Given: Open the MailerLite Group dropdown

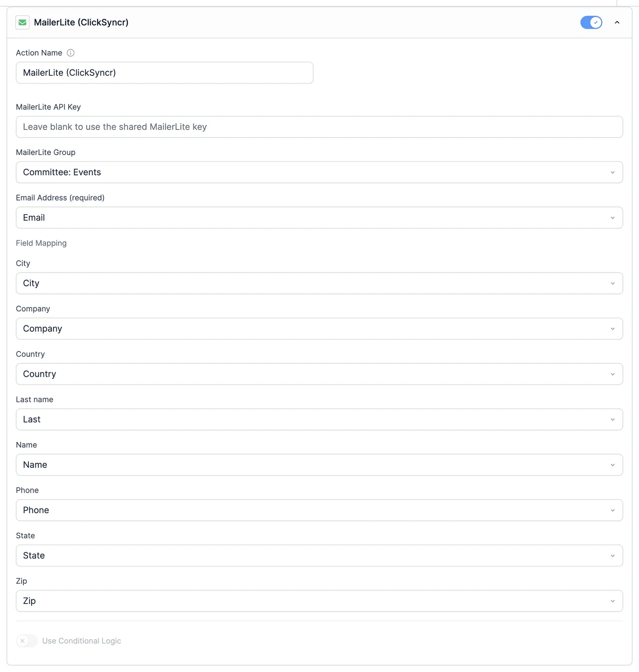Looking at the screenshot, I should coord(319,172).
